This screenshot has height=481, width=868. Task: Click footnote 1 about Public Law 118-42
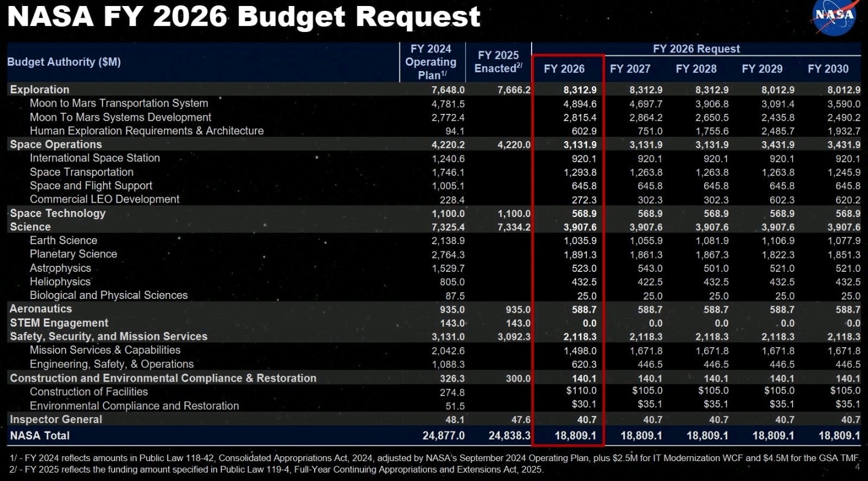click(434, 457)
